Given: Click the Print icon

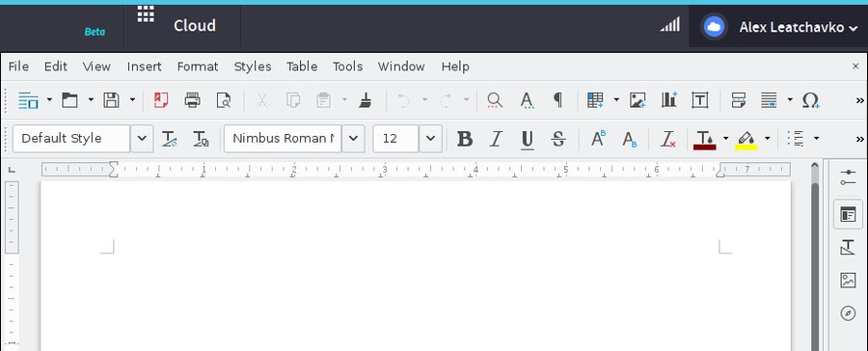Looking at the screenshot, I should 192,100.
